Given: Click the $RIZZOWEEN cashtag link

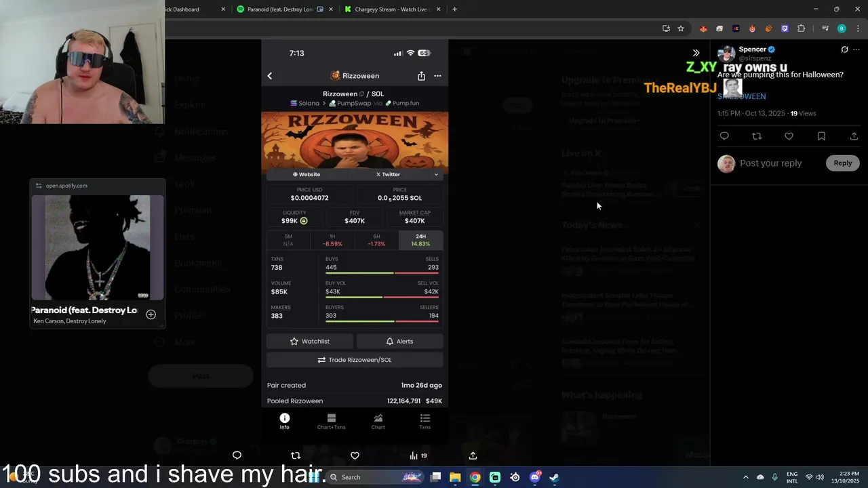Looking at the screenshot, I should pos(742,96).
